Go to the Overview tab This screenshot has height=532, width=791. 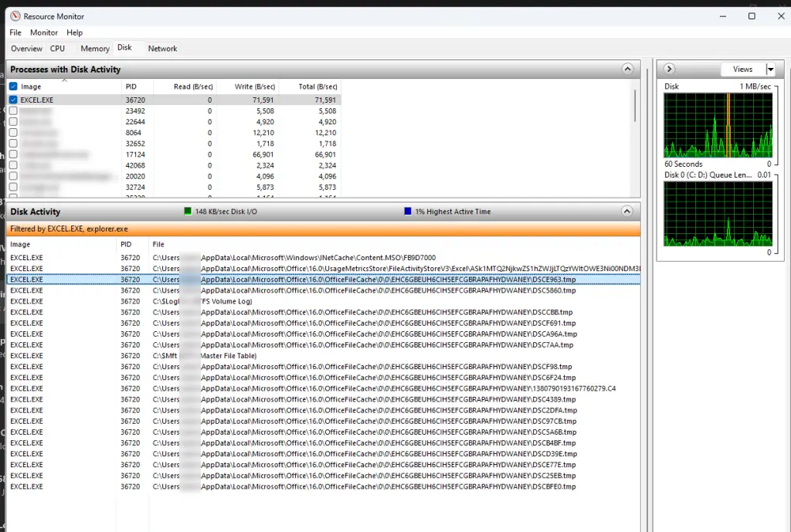point(26,49)
